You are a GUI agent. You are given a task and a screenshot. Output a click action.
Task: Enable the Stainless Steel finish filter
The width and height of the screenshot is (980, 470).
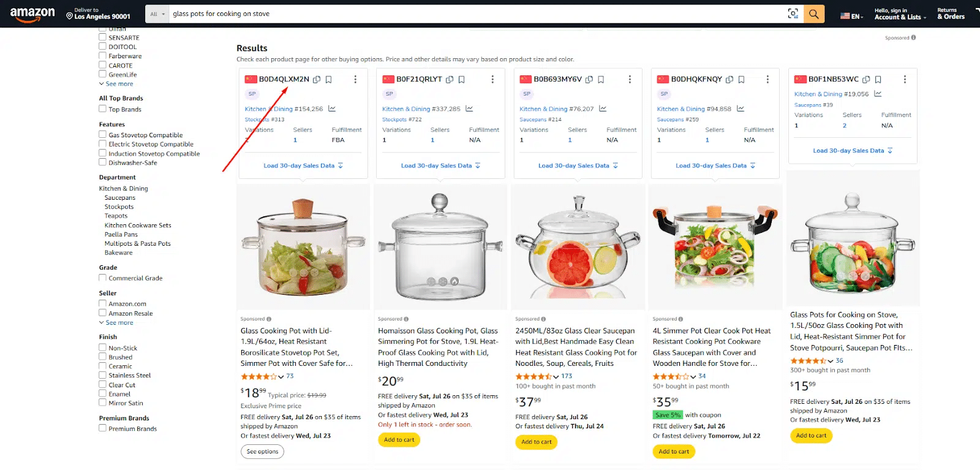coord(103,375)
